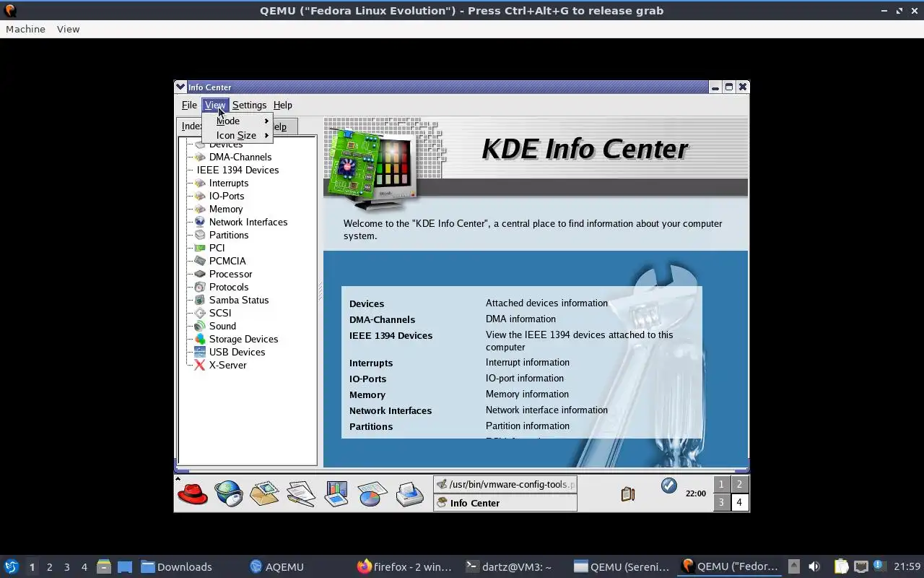The image size is (924, 578).
Task: Open the Settings menu
Action: point(249,105)
